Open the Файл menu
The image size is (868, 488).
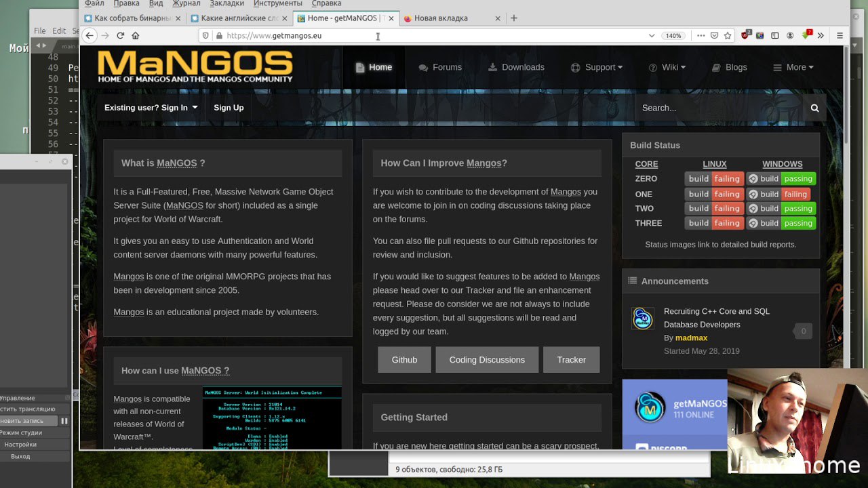click(94, 3)
